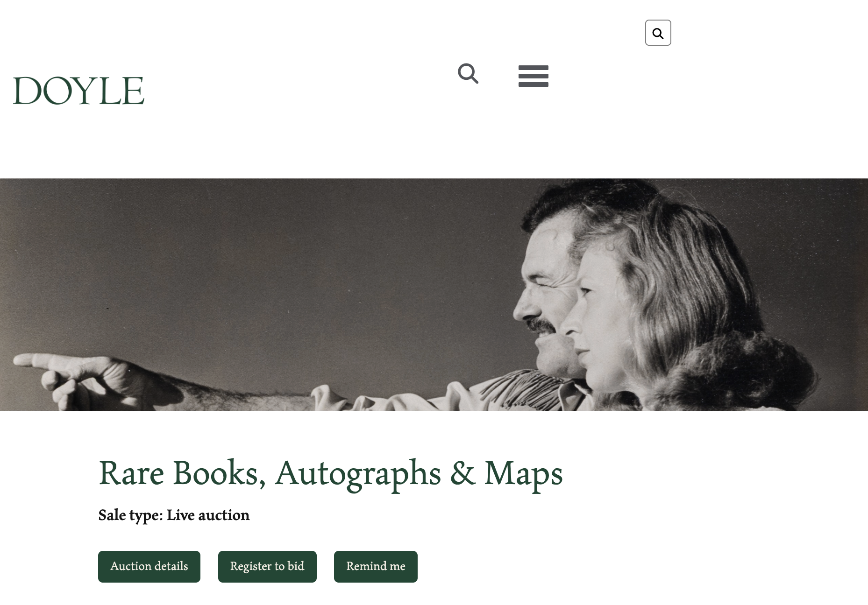Start a search with the borderless magnifier
This screenshot has height=605, width=868.
tap(468, 74)
